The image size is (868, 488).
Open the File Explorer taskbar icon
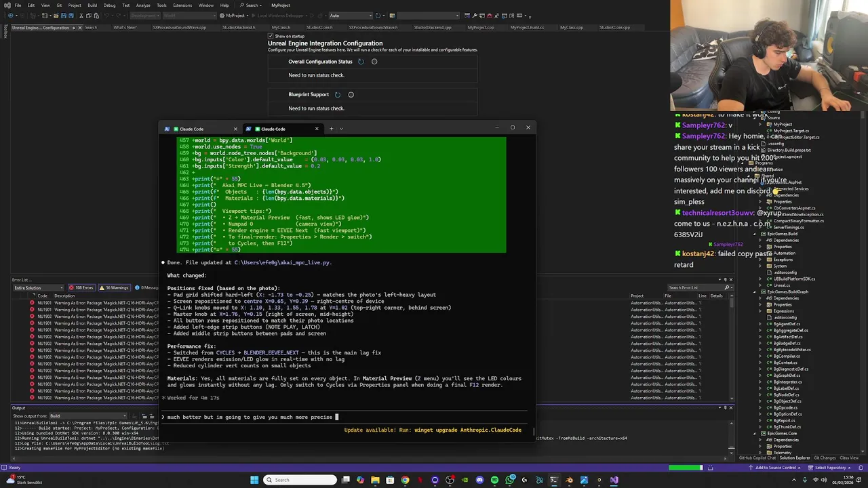pyautogui.click(x=375, y=480)
